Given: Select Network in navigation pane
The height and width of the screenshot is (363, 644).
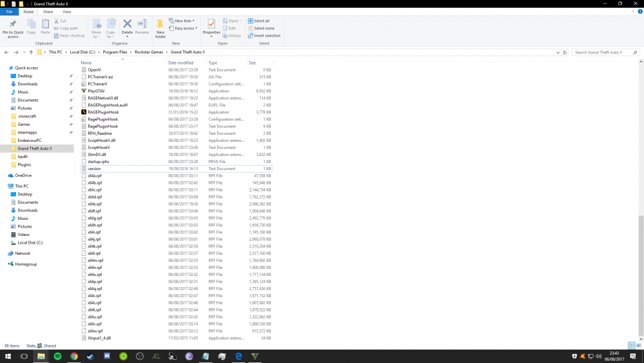Looking at the screenshot, I should tap(23, 253).
